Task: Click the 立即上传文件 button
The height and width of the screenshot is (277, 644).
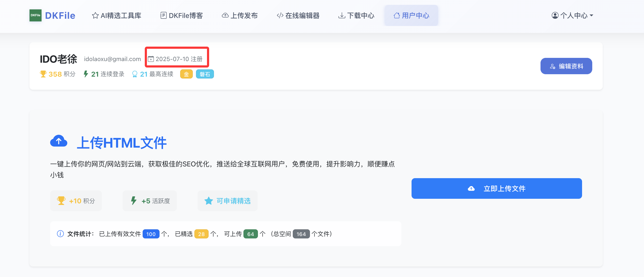Action: click(497, 188)
